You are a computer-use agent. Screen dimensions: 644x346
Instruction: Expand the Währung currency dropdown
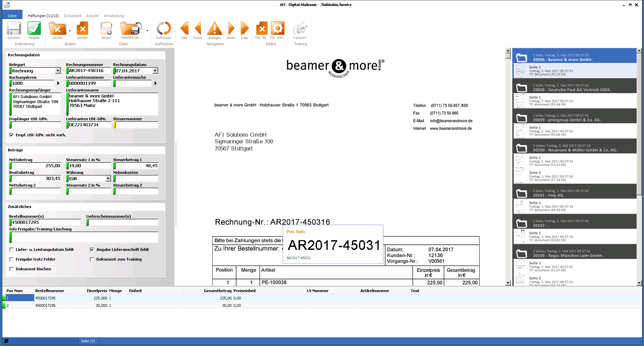coord(108,179)
